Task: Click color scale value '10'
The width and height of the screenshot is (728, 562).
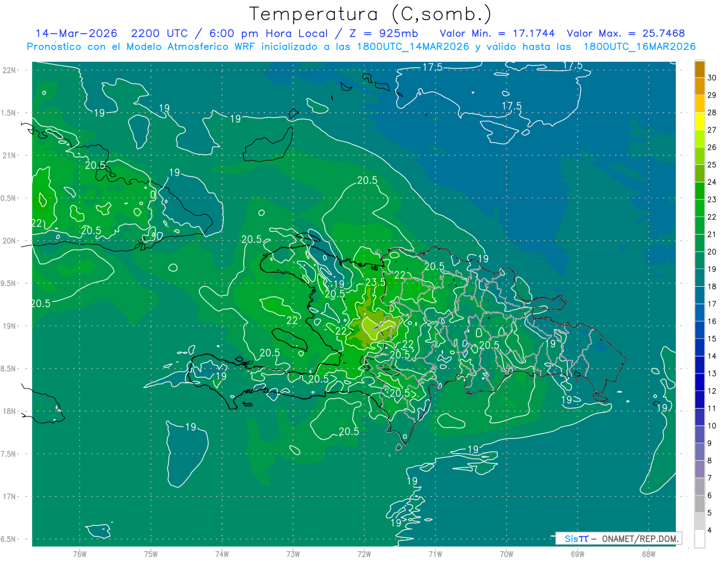Action: [712, 426]
